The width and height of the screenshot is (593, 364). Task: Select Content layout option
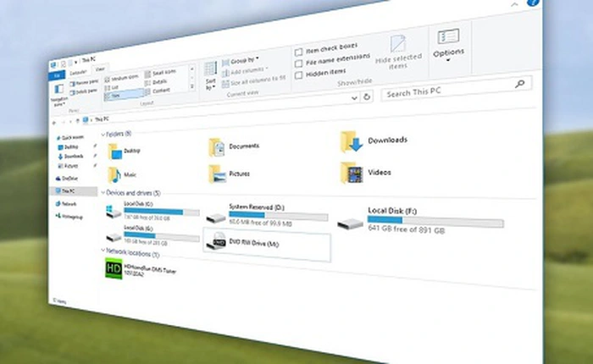[158, 91]
